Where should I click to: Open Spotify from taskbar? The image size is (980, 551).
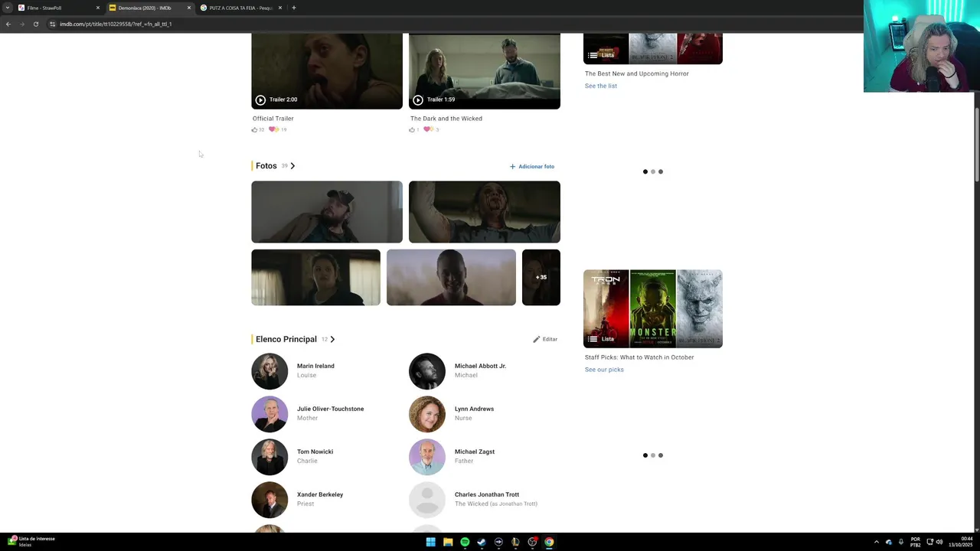click(465, 542)
